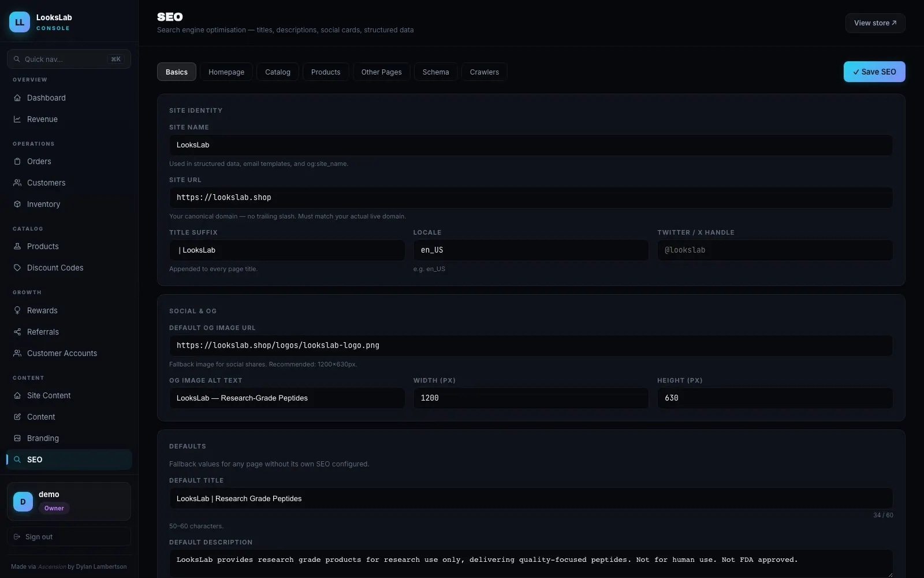Focus the Quick nav search field
Image resolution: width=924 pixels, height=578 pixels.
(69, 59)
